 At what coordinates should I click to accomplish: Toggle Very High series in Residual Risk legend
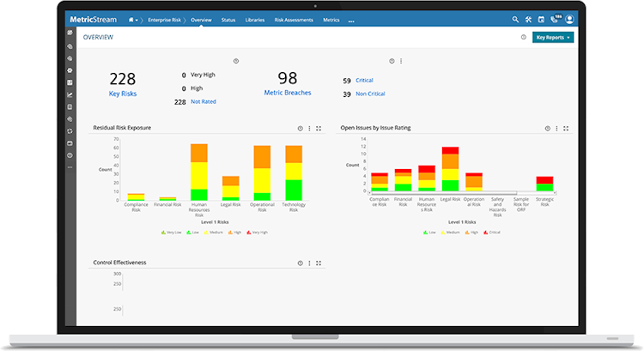pos(257,233)
